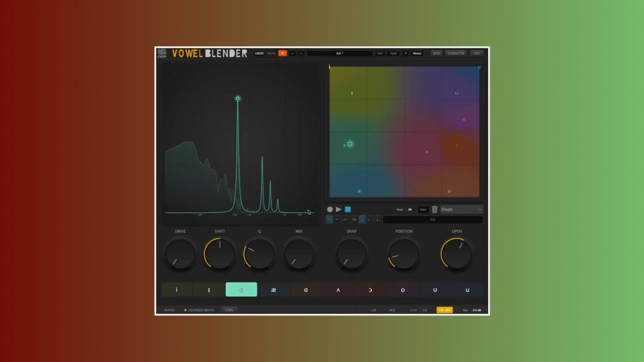The width and height of the screenshot is (644, 362).
Task: Open the Init preset name field
Action: [340, 53]
